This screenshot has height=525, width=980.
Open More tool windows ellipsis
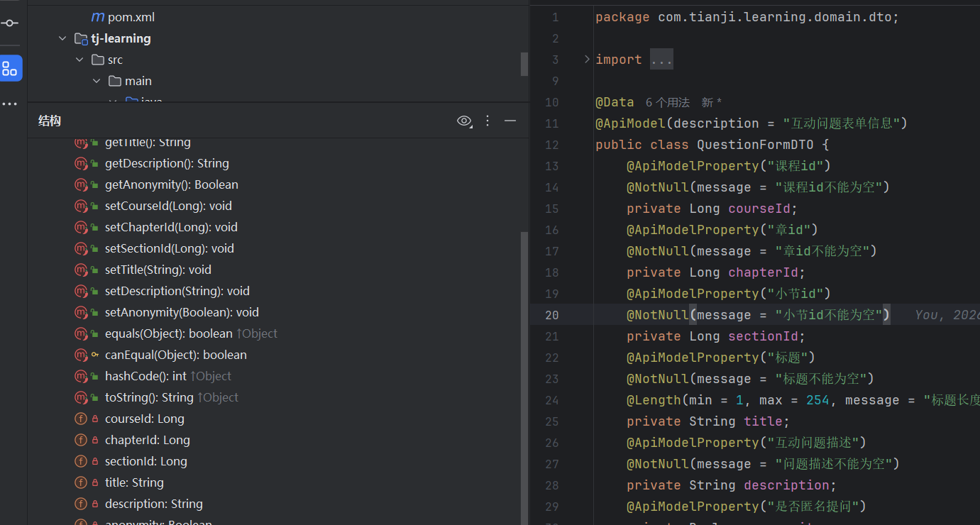(x=10, y=104)
